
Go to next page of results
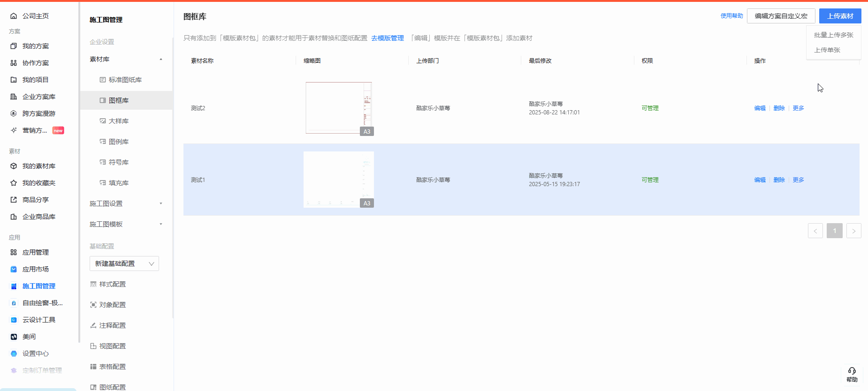coord(853,231)
